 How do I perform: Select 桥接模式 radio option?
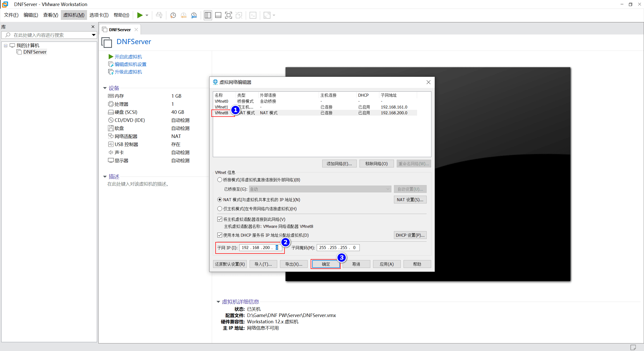[220, 180]
